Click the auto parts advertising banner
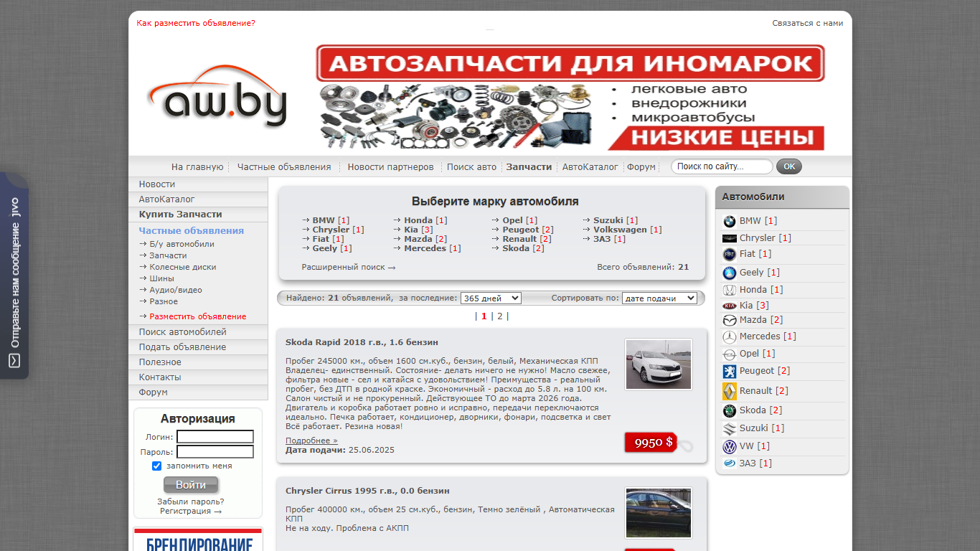The height and width of the screenshot is (551, 980). coord(570,98)
